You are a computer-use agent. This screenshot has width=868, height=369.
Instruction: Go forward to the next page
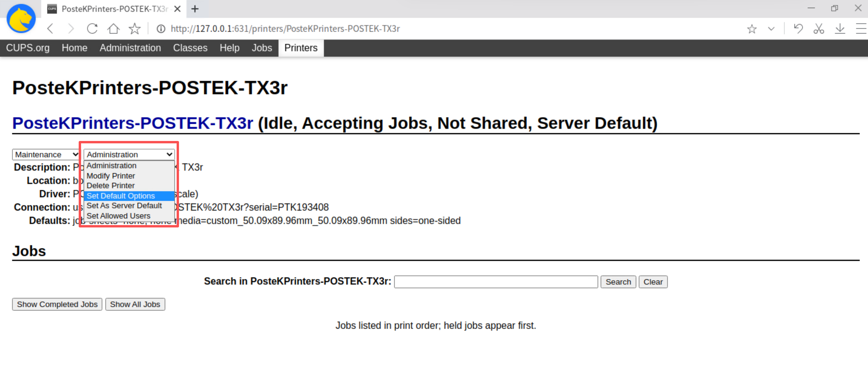click(x=71, y=29)
